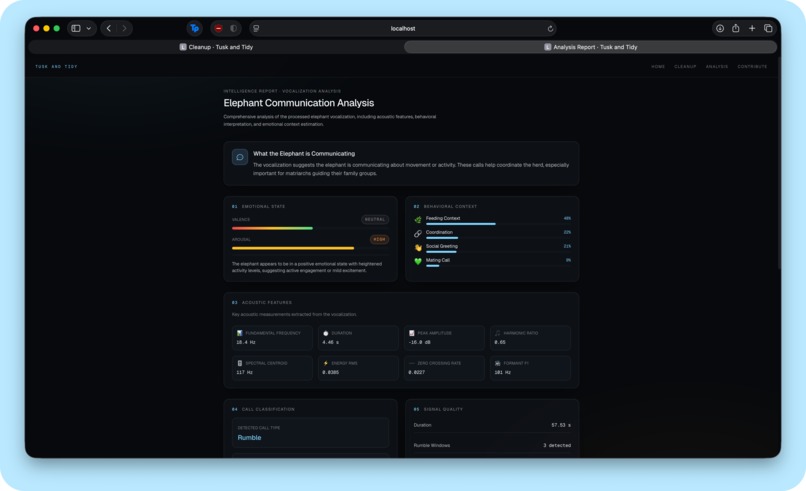Select the Peak Amplitude chart icon
This screenshot has width=806, height=491.
click(x=412, y=333)
